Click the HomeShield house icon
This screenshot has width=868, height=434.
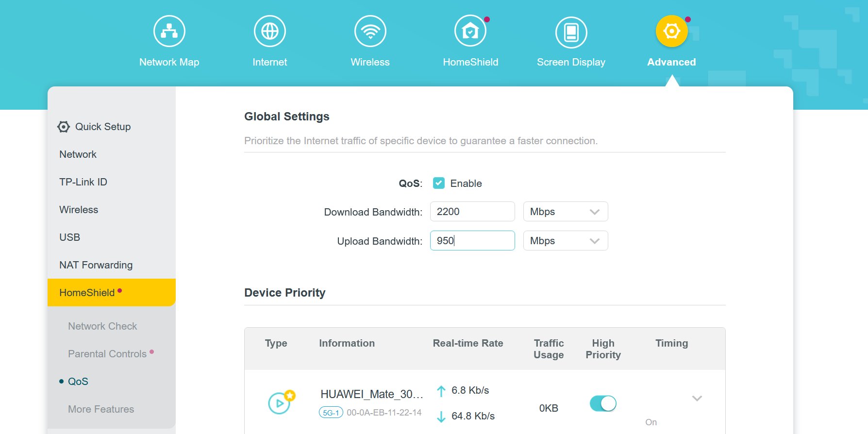[470, 31]
